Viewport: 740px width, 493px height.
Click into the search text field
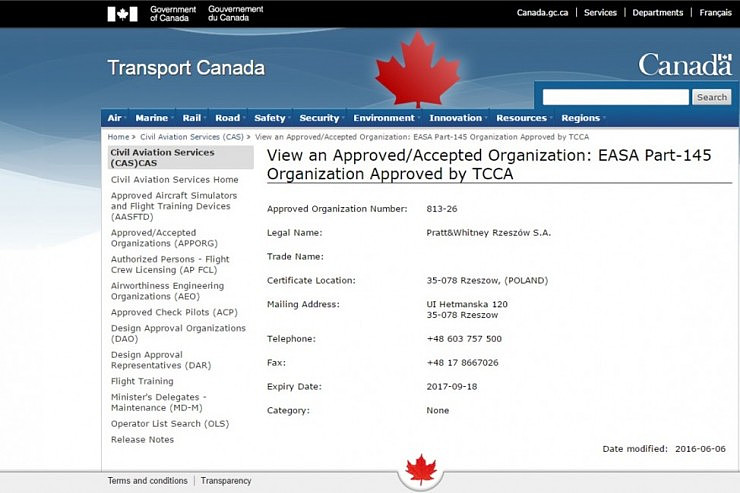[615, 97]
